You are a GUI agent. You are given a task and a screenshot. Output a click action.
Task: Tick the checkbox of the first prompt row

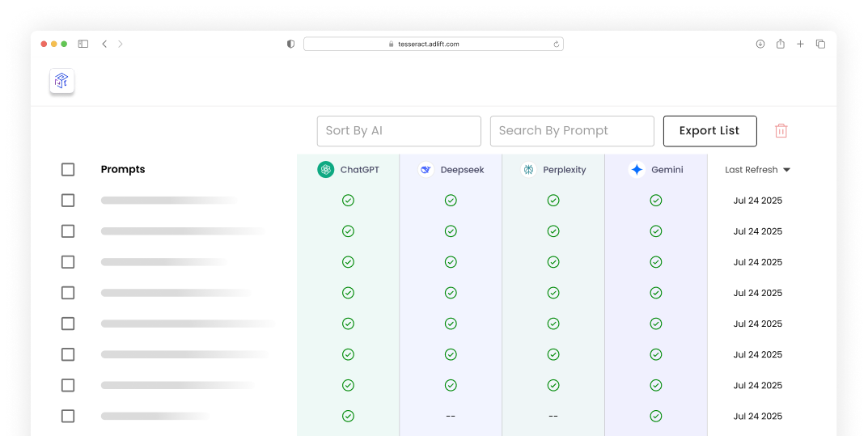tap(67, 201)
